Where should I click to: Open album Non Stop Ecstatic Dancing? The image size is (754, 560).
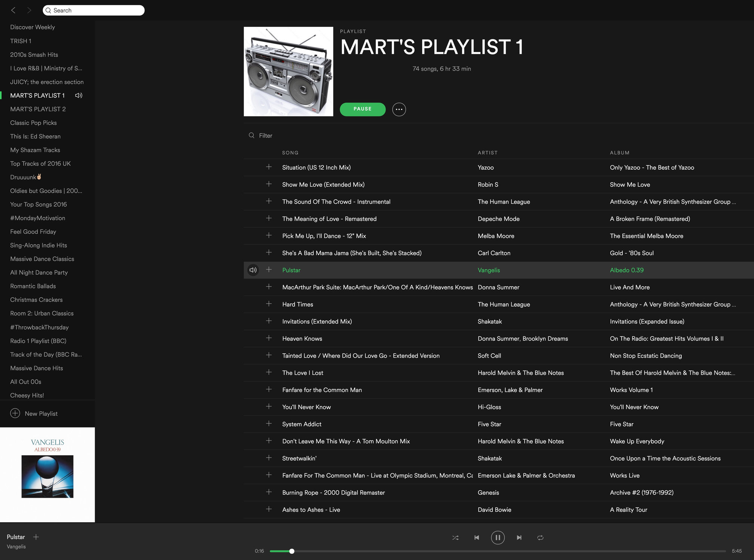coord(646,356)
